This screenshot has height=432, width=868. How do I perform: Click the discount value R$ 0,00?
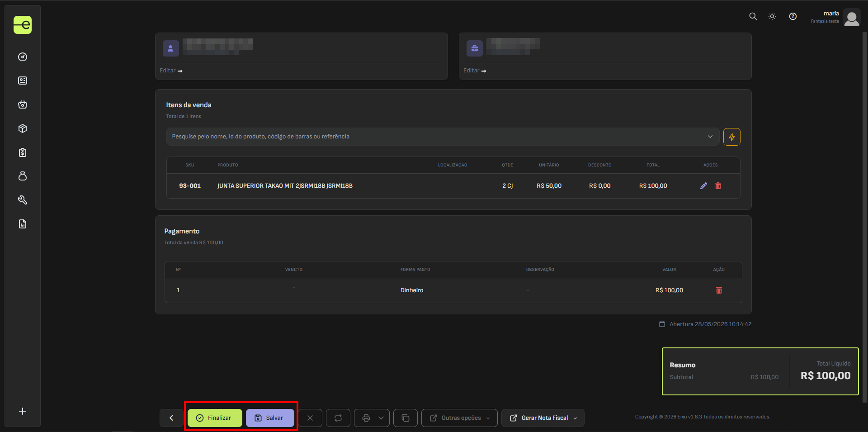(600, 186)
